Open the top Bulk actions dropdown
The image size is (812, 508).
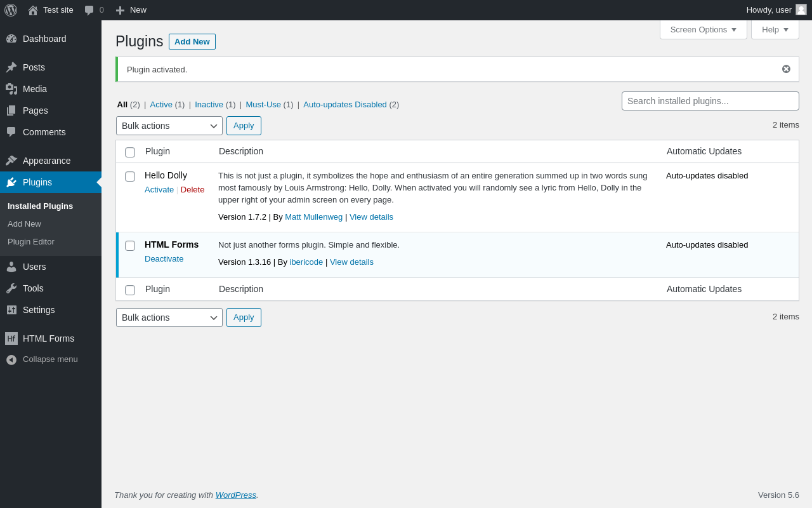[169, 126]
